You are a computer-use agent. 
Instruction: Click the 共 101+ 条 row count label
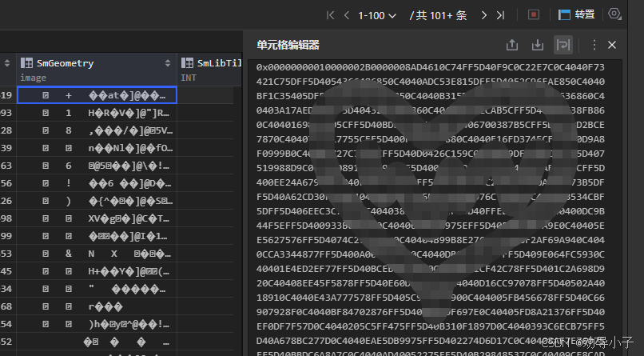tap(438, 16)
